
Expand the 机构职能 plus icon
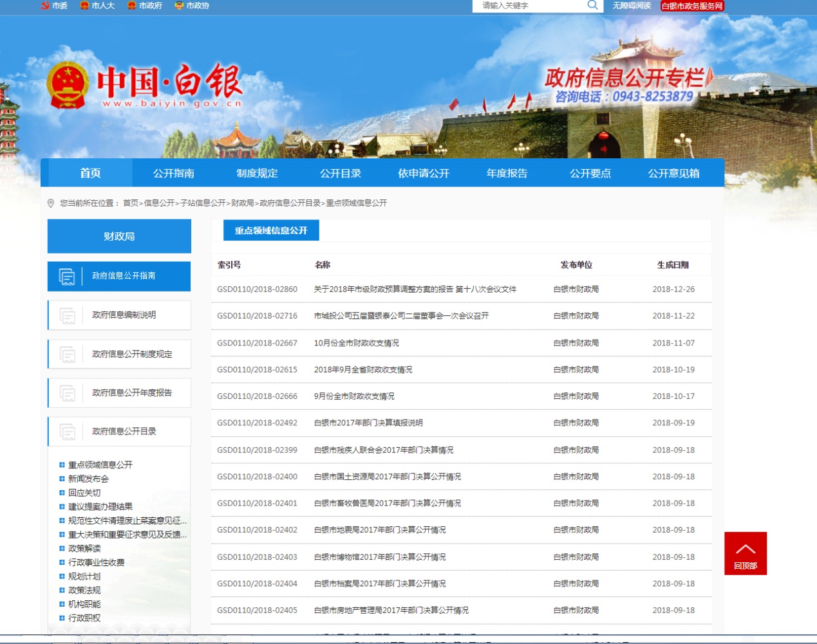[x=62, y=604]
